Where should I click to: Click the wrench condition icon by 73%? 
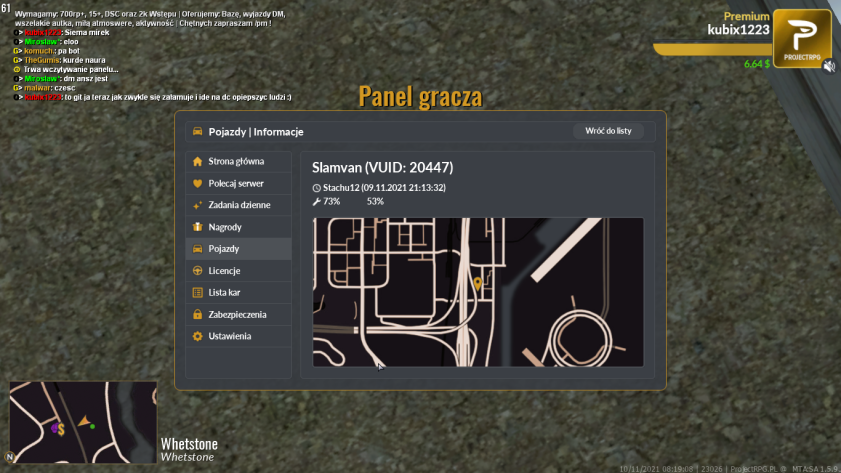point(316,202)
